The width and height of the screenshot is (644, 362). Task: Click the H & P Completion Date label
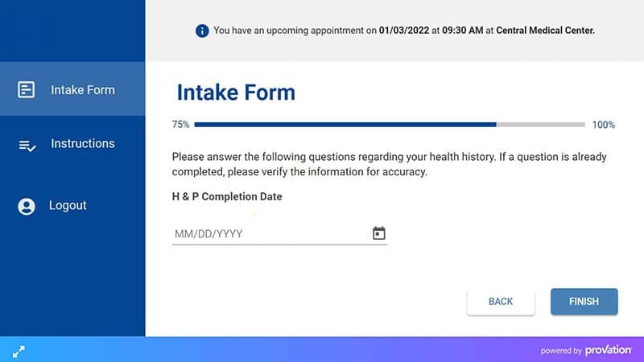point(227,196)
